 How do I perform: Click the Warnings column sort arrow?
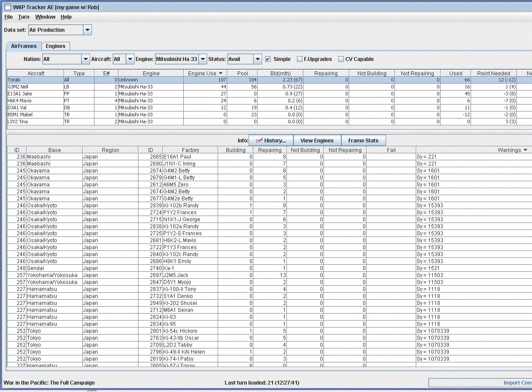(x=525, y=150)
